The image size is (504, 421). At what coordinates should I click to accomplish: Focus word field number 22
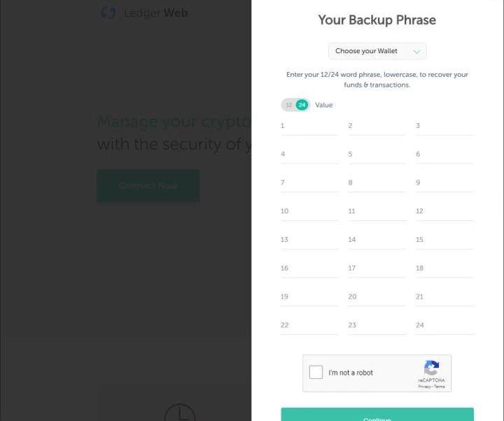[x=309, y=325]
